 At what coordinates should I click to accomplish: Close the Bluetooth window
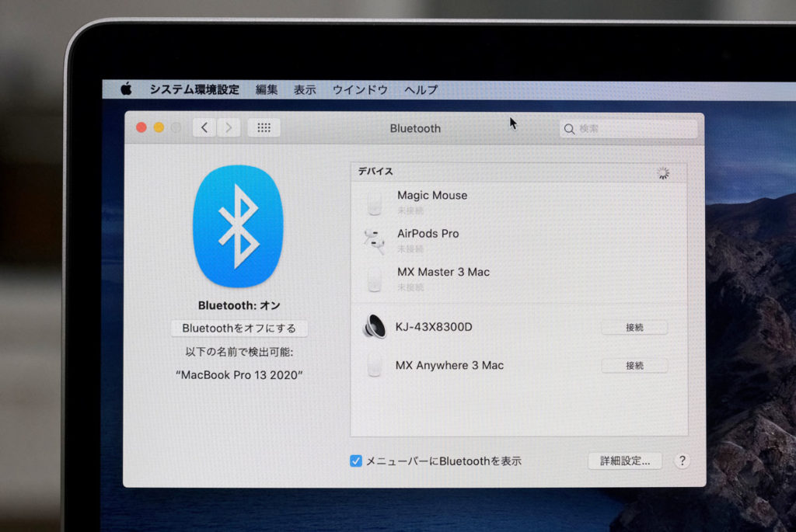141,128
